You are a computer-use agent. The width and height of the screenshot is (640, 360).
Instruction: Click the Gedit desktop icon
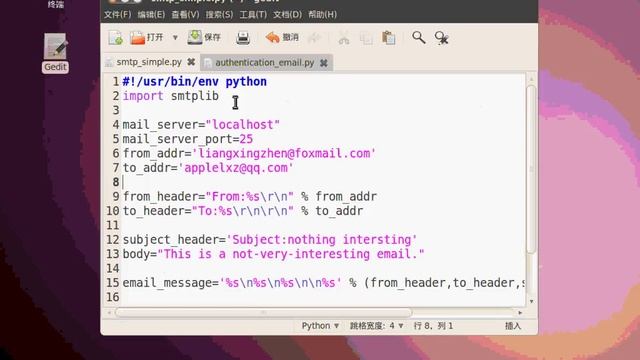pyautogui.click(x=55, y=53)
